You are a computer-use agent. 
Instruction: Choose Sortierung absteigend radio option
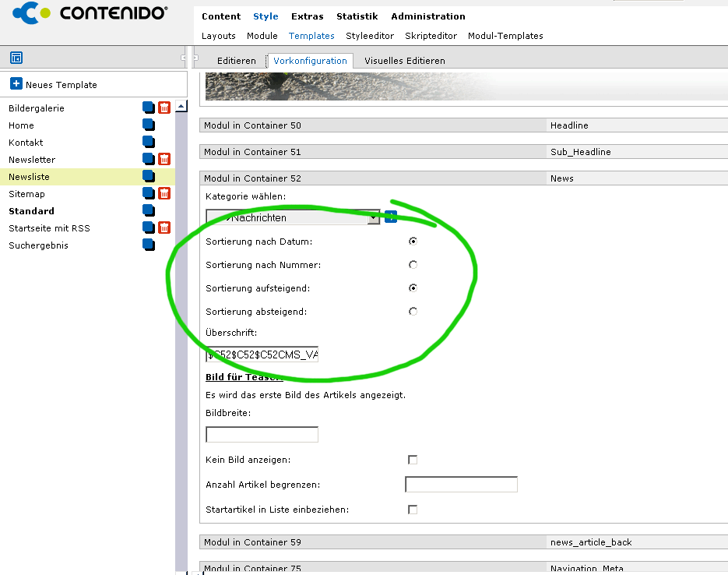click(x=413, y=312)
